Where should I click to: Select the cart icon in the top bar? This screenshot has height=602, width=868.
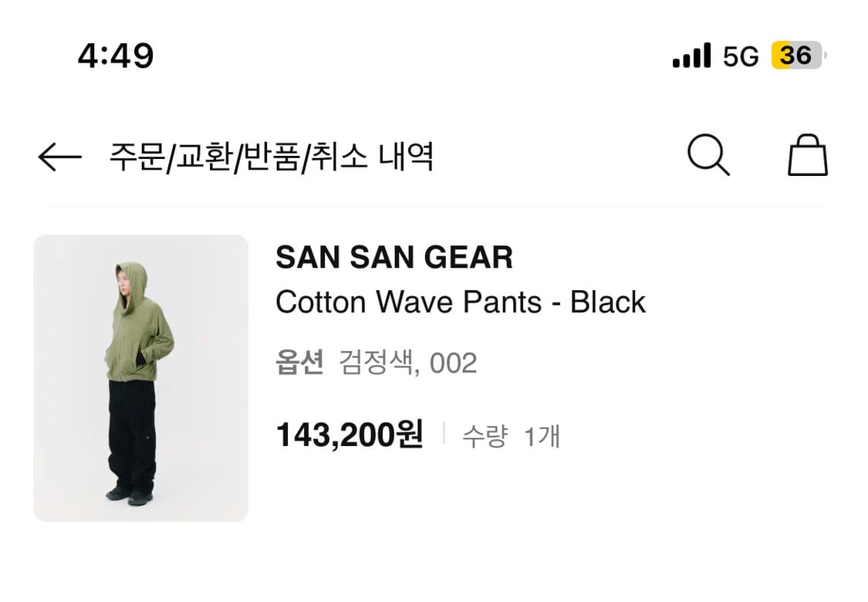(x=808, y=154)
